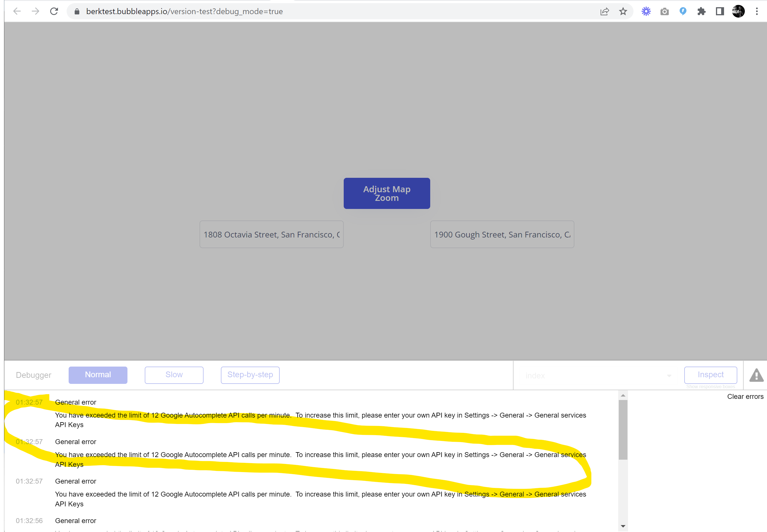
Task: Bookmark this page with the star icon
Action: tap(623, 11)
